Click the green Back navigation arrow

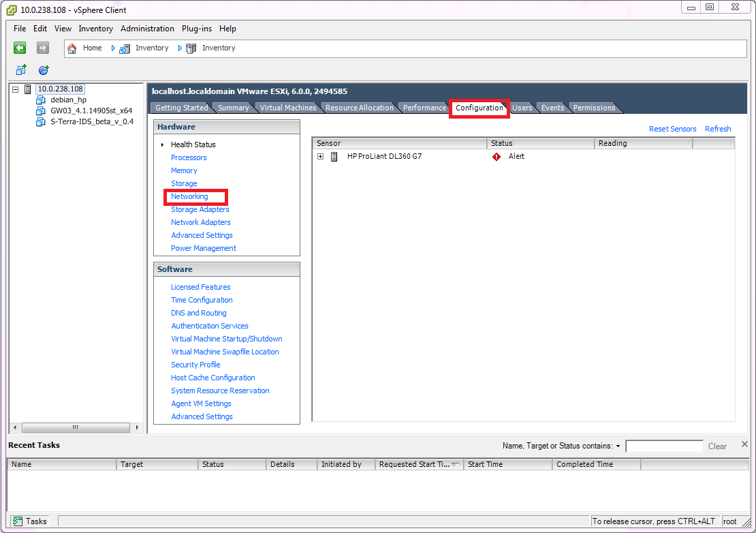pos(20,48)
